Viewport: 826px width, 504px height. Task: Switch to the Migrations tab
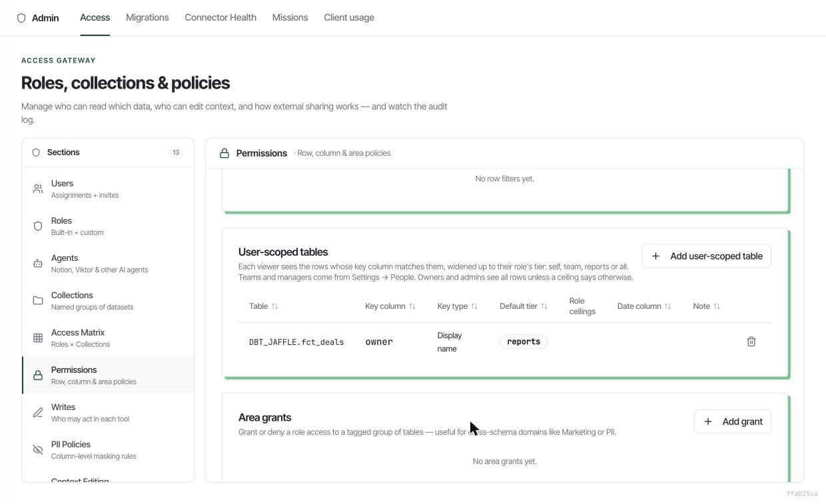tap(147, 17)
